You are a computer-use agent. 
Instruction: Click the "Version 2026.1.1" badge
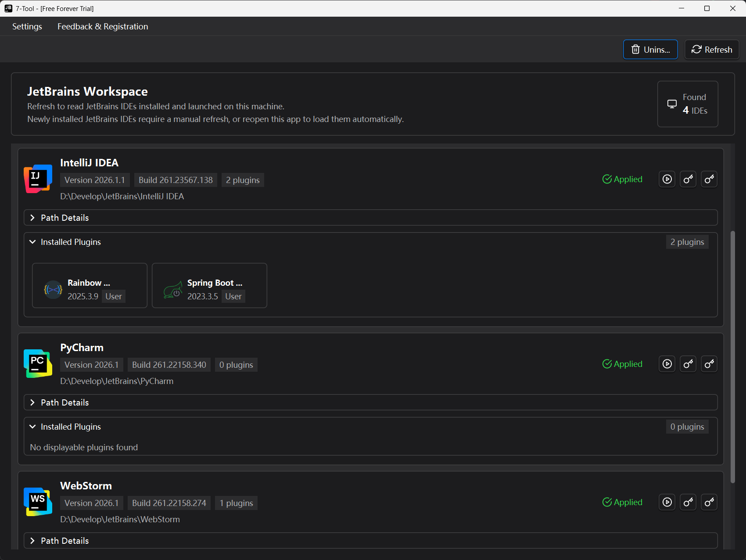95,180
